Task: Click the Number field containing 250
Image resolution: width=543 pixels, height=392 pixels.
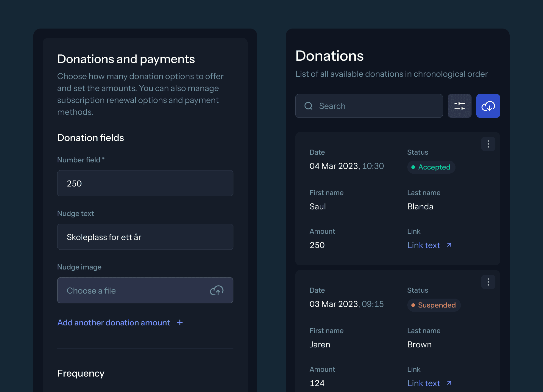Action: tap(145, 183)
